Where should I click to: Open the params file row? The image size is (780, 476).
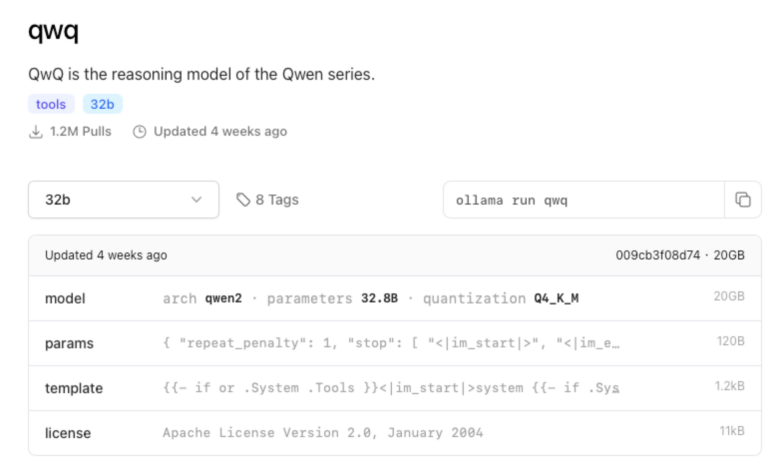(69, 343)
